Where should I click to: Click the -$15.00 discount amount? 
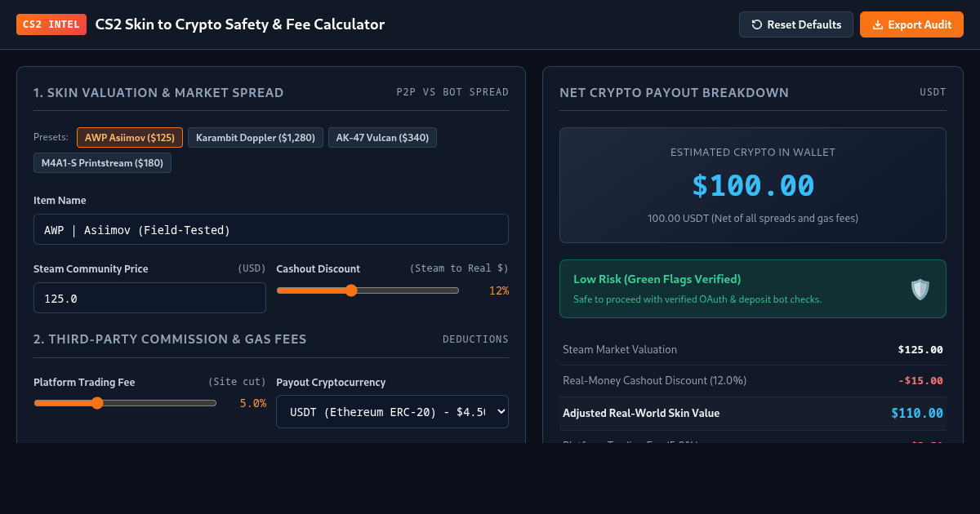(920, 381)
